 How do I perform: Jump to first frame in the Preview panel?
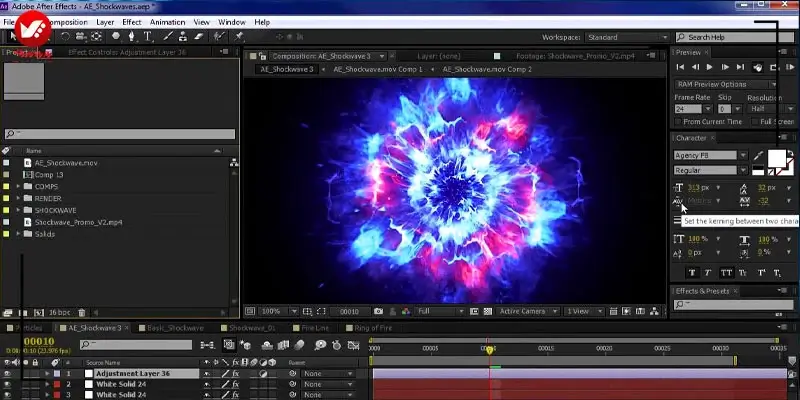(x=680, y=67)
